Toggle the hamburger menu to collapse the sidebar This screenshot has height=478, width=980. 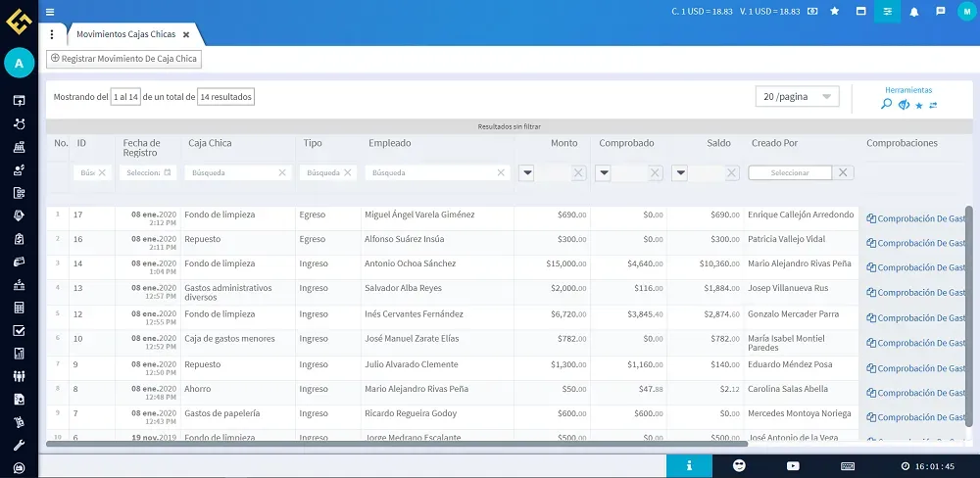(50, 12)
